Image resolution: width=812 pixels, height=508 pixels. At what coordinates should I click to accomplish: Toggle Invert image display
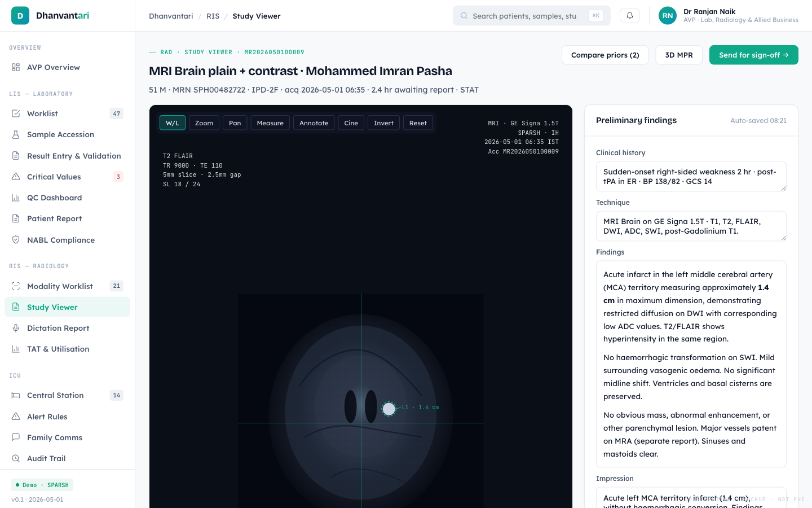click(383, 123)
